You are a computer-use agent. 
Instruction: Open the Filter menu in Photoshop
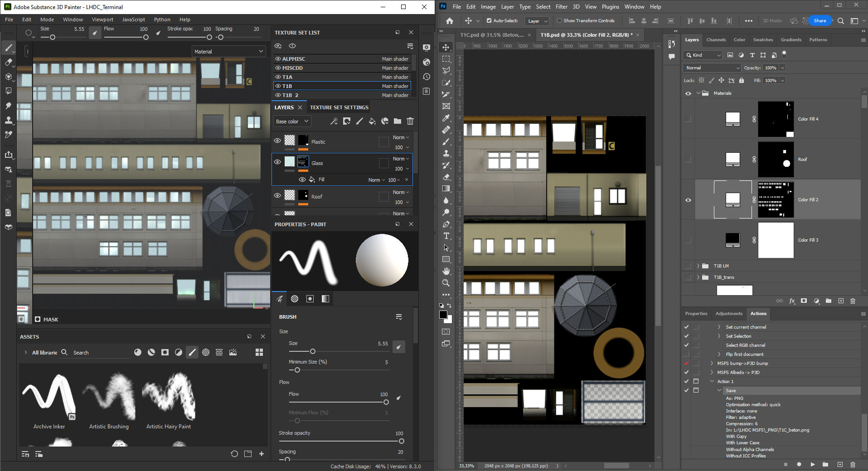561,7
